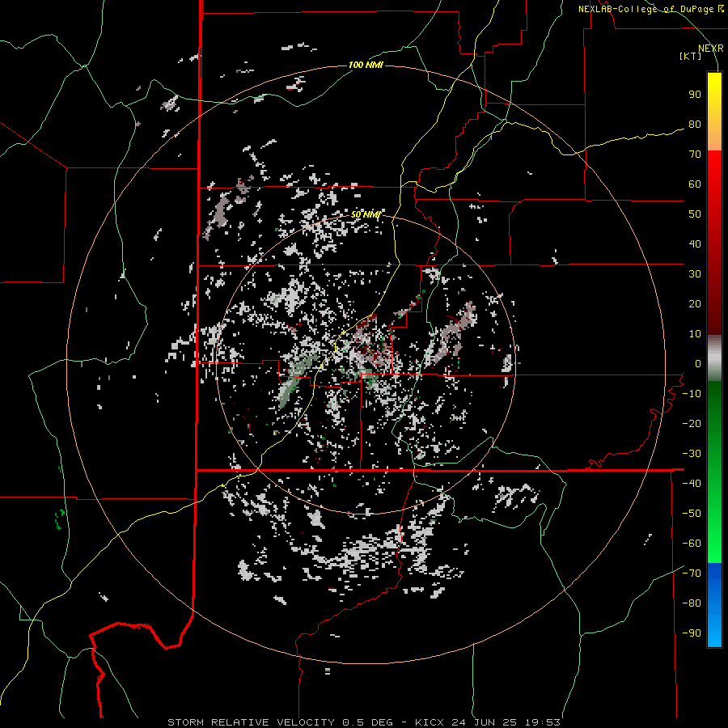Click the NEXLAB-College of DuPage label
Image resolution: width=728 pixels, height=728 pixels.
coord(647,9)
